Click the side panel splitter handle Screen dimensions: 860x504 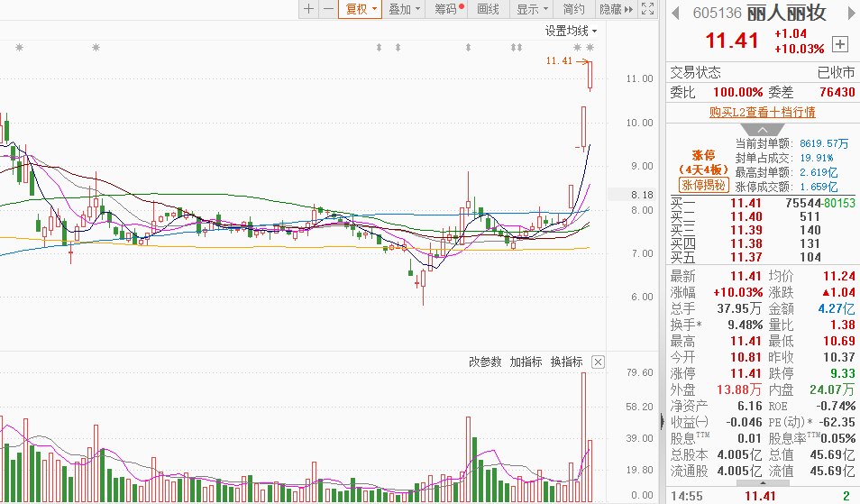point(662,422)
